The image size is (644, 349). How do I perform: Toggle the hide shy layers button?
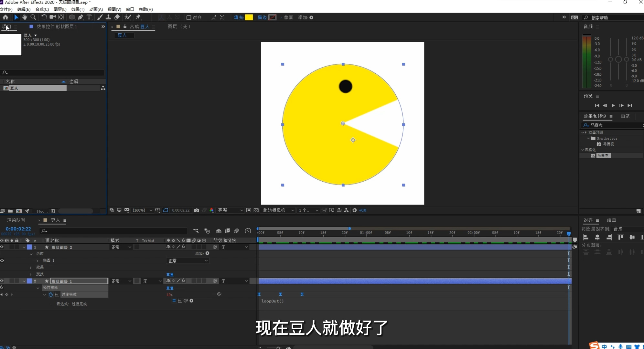click(219, 231)
